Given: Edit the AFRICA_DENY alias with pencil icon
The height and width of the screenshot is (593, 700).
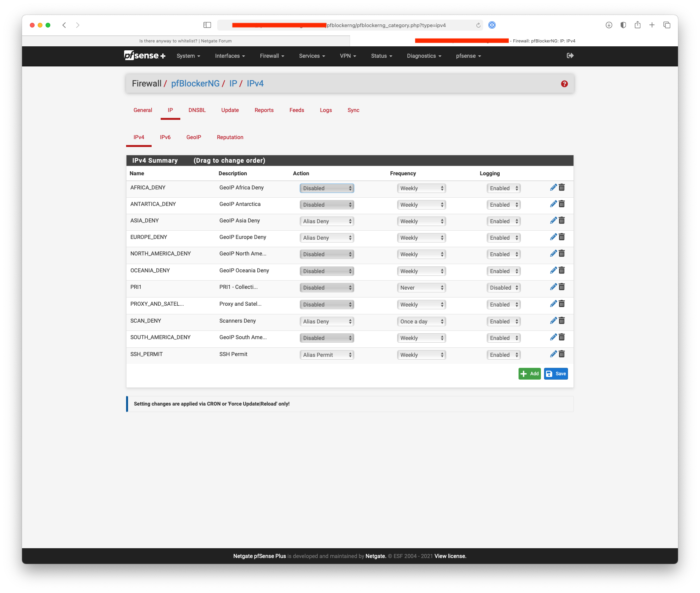Looking at the screenshot, I should [x=553, y=187].
